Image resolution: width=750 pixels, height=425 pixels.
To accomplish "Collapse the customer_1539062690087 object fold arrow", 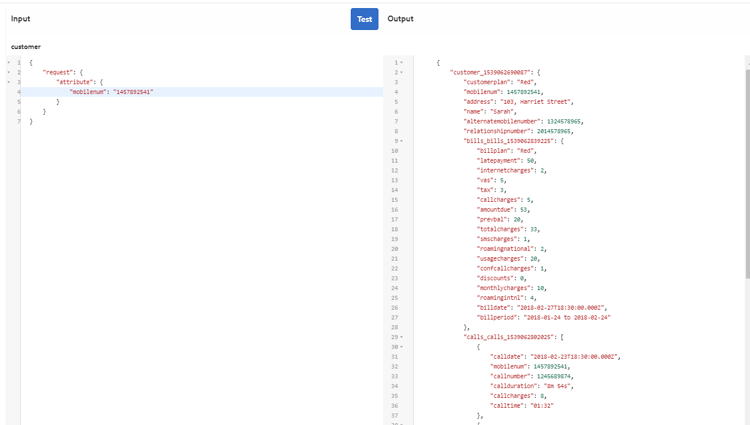I will coord(402,72).
